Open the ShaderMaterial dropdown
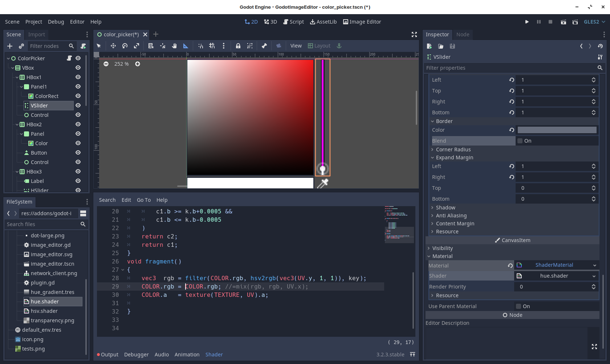This screenshot has height=364, width=610. tap(554, 265)
